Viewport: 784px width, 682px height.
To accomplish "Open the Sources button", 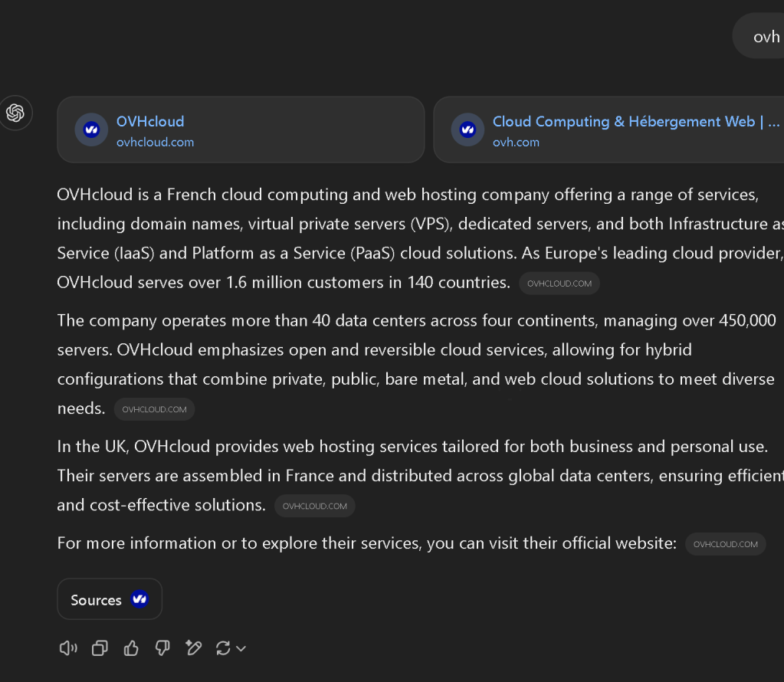I will click(110, 599).
